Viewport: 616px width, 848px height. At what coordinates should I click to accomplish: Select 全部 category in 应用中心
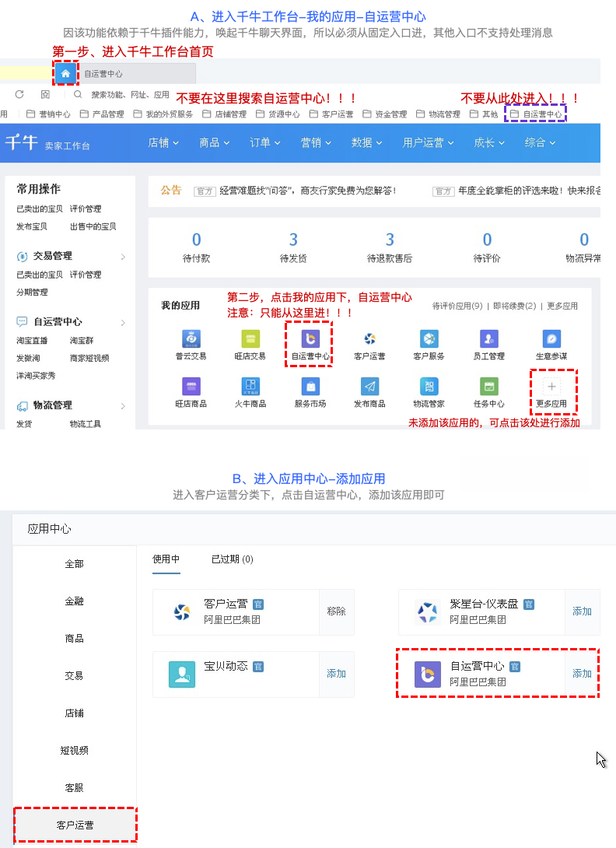(x=74, y=564)
